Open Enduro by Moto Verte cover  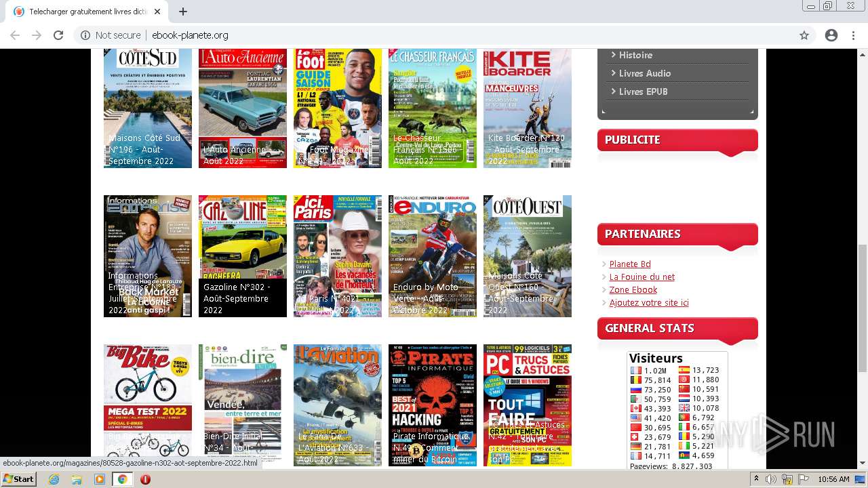pos(433,256)
